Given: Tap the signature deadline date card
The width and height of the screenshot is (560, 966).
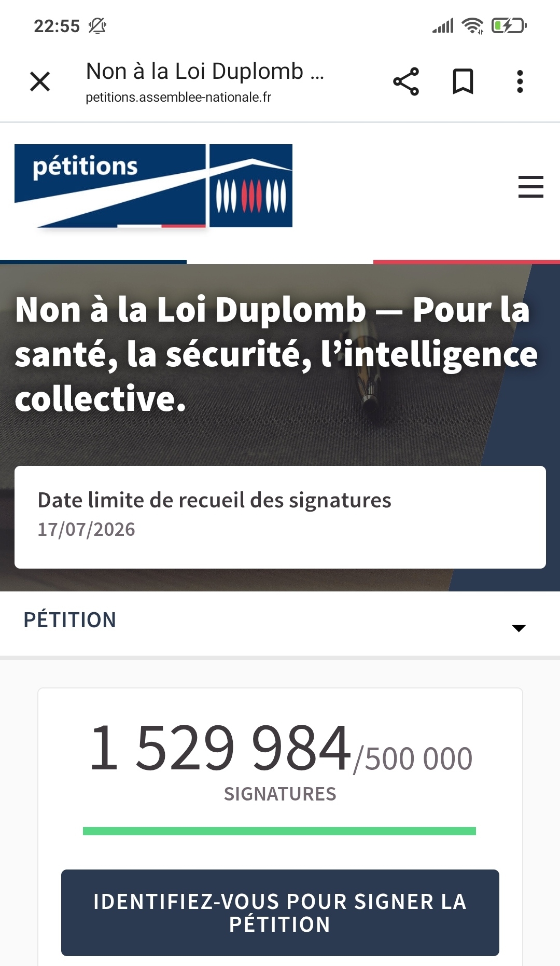Looking at the screenshot, I should point(280,517).
